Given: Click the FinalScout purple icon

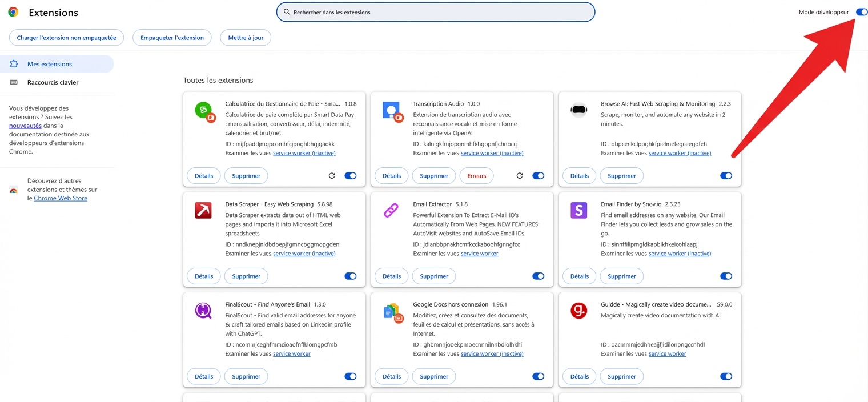Looking at the screenshot, I should 203,311.
